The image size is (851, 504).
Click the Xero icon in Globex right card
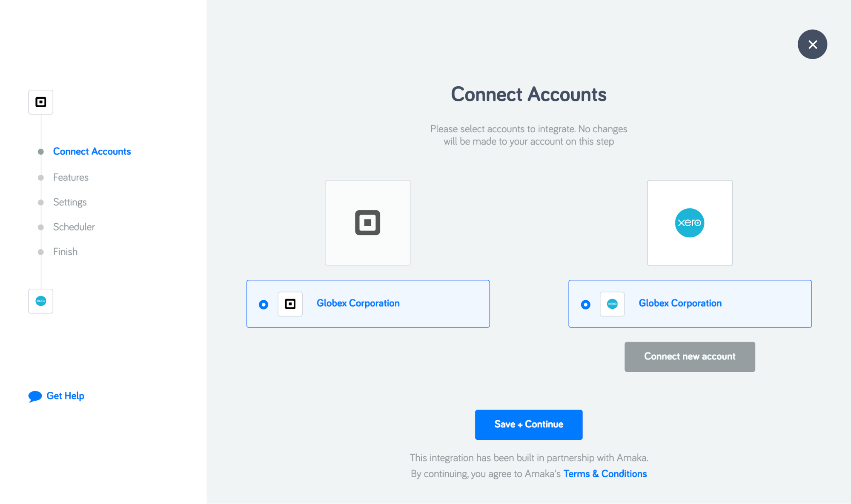click(x=613, y=304)
